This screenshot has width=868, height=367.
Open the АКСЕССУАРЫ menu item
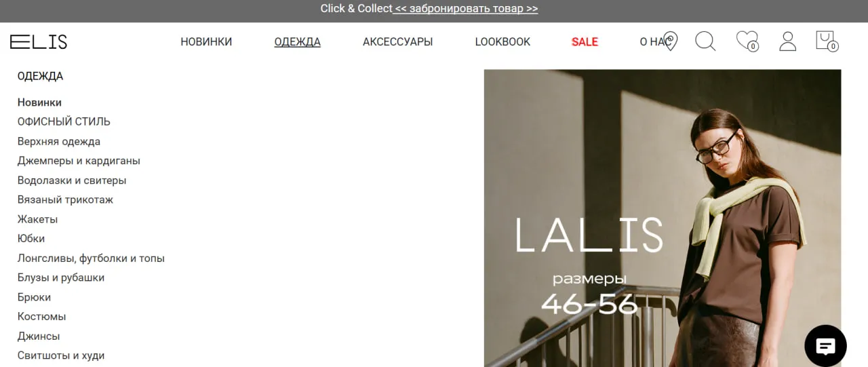pos(397,42)
